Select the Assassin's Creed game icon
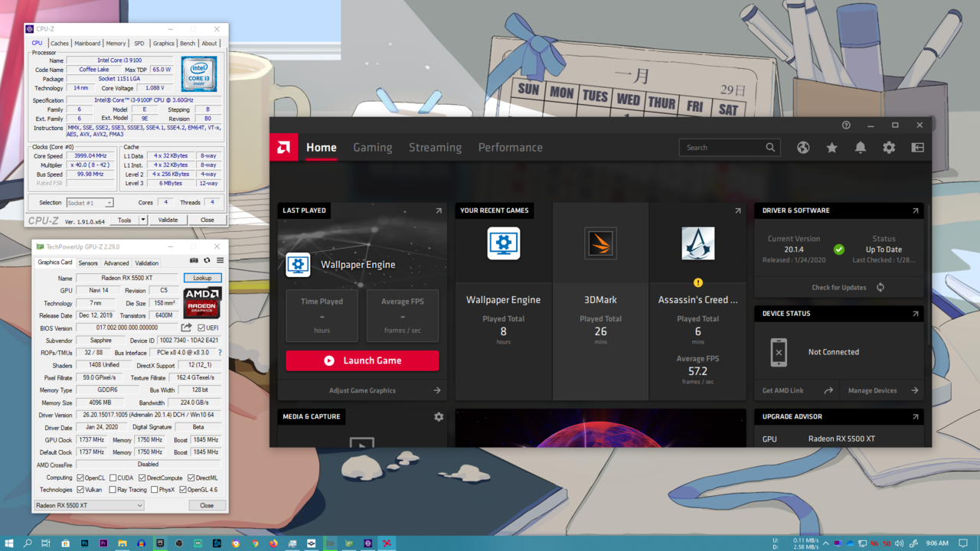The width and height of the screenshot is (980, 551). (x=697, y=243)
